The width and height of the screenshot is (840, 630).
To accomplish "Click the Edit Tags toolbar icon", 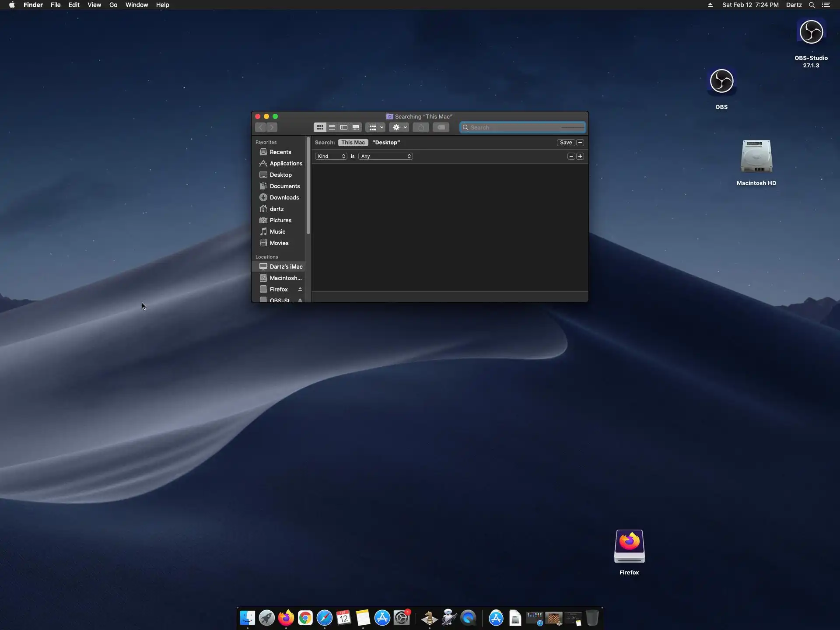I will [441, 127].
